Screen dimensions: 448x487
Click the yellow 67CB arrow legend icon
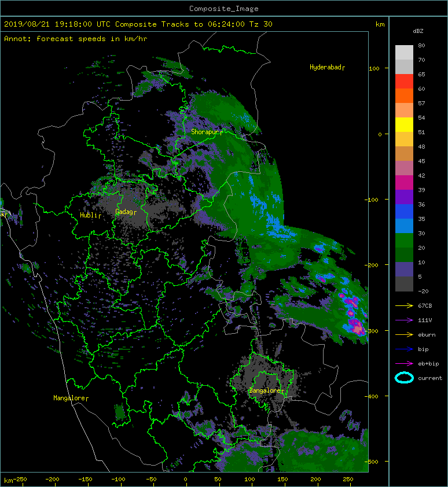(x=404, y=305)
